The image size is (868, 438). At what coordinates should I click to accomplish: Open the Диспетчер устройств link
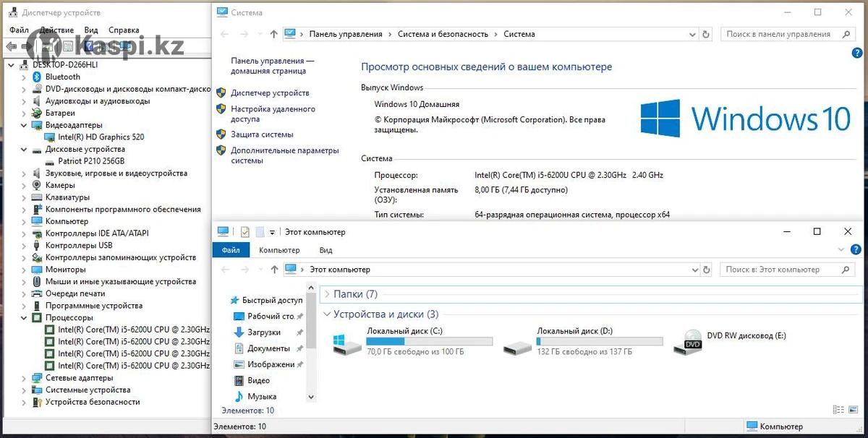[270, 93]
